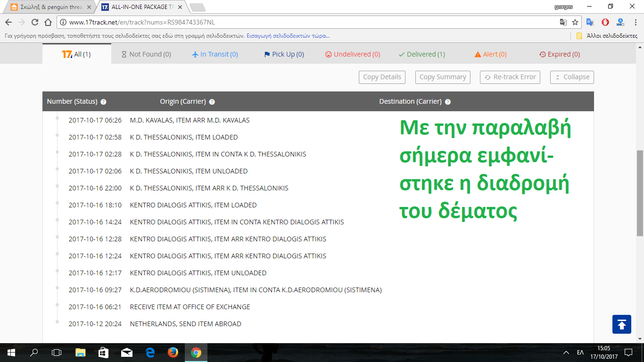Click the scroll-to-top arrow button
The width and height of the screenshot is (644, 362).
click(x=621, y=324)
